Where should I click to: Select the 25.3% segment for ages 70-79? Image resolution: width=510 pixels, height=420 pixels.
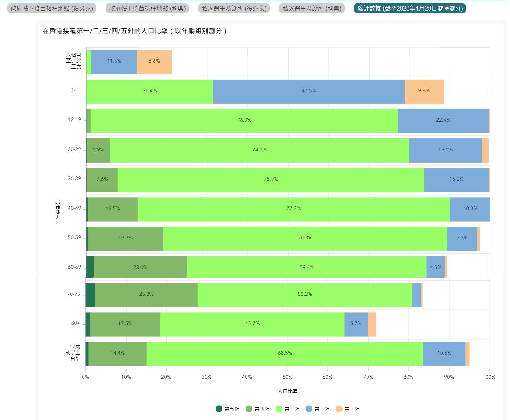coord(146,294)
